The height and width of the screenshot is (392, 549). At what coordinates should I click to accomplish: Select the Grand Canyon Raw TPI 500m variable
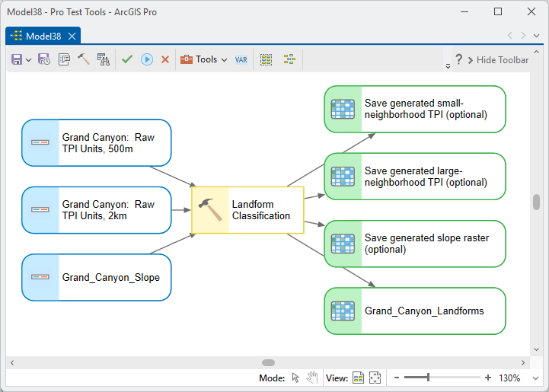coord(96,143)
